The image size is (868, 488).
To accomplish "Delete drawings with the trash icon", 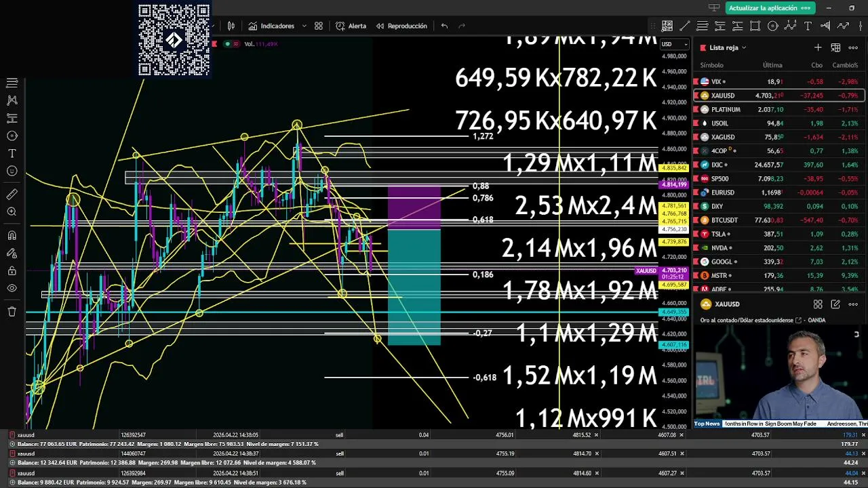I will tap(12, 311).
